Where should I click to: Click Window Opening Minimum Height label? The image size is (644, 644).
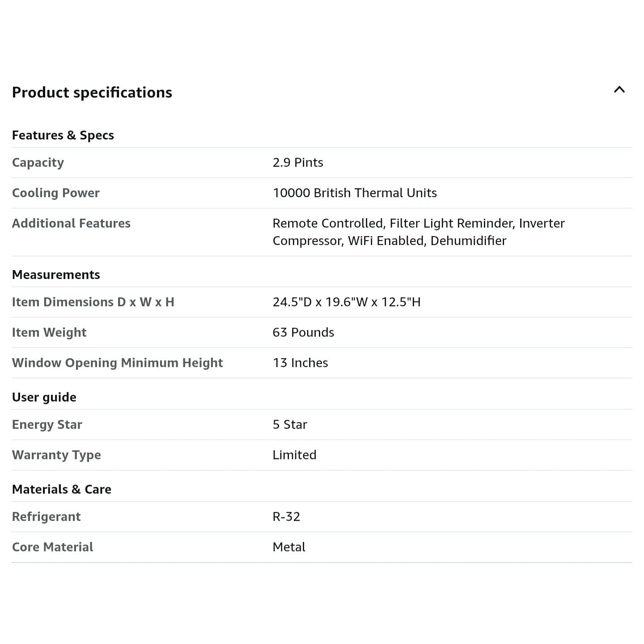[117, 363]
